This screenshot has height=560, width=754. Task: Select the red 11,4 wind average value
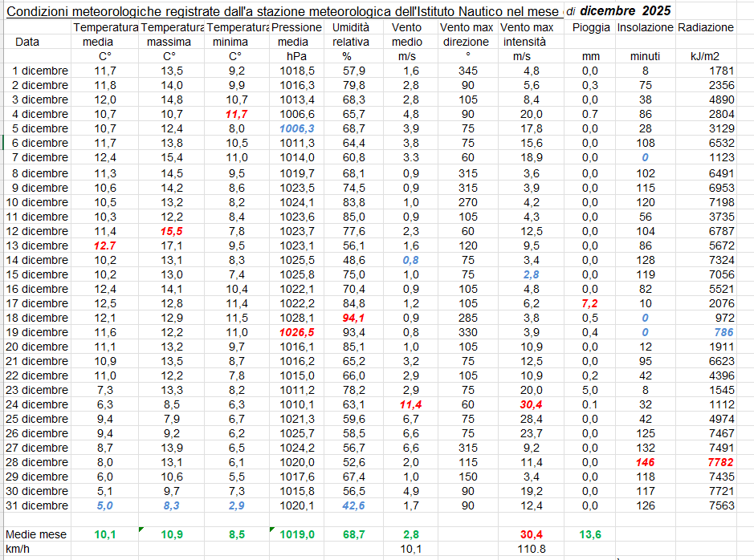pos(410,404)
